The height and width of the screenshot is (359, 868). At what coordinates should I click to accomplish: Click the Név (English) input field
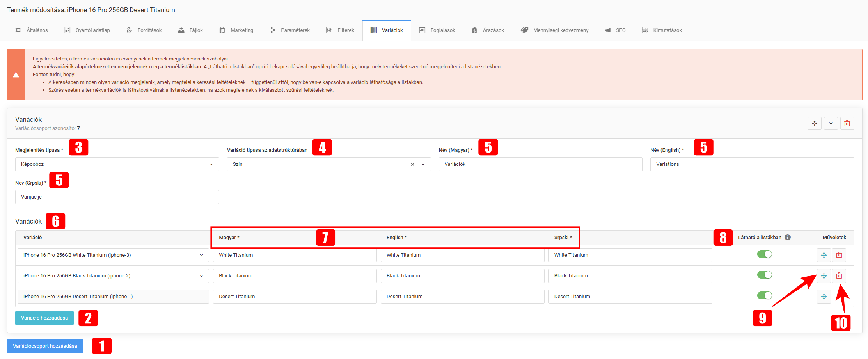click(752, 164)
